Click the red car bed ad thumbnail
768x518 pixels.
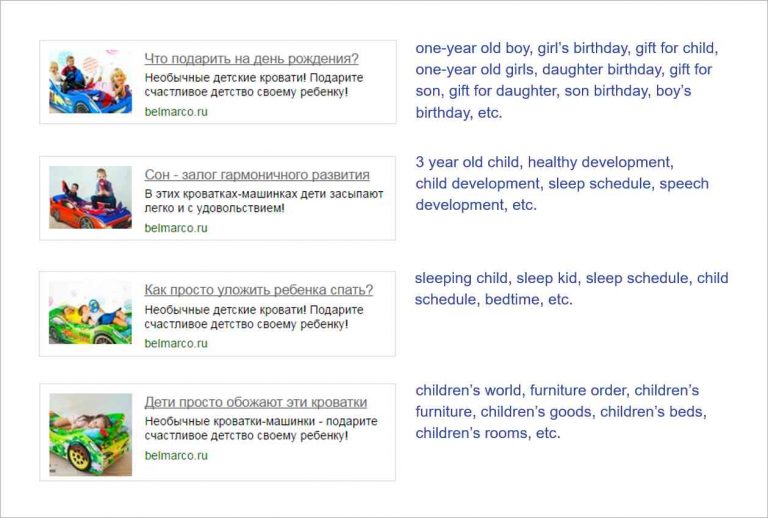90,198
